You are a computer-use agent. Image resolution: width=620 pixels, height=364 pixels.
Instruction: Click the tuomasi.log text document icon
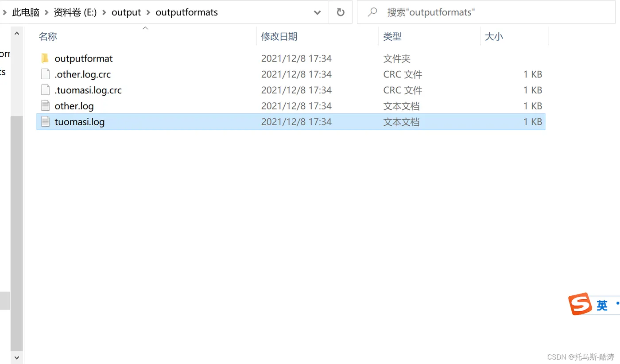click(45, 121)
